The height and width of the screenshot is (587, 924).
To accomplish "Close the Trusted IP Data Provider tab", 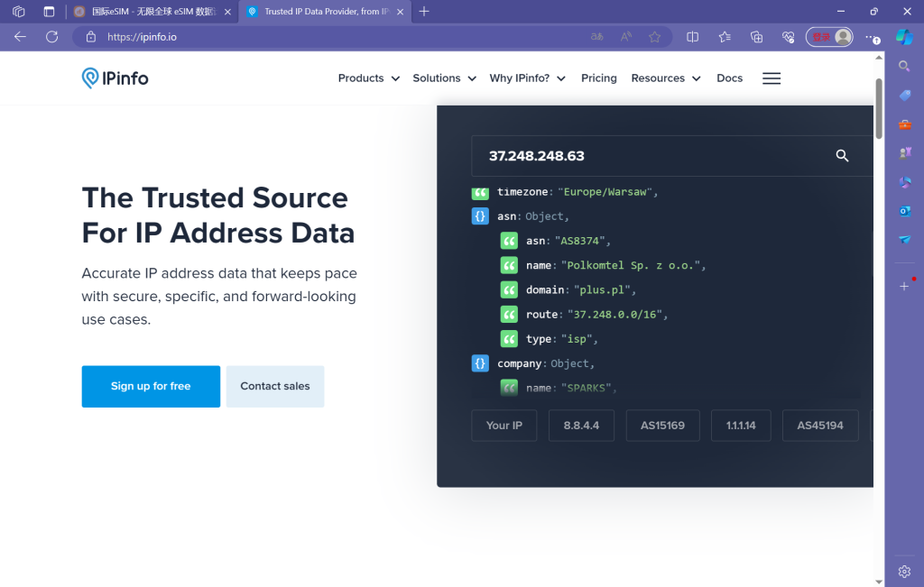I will [400, 12].
